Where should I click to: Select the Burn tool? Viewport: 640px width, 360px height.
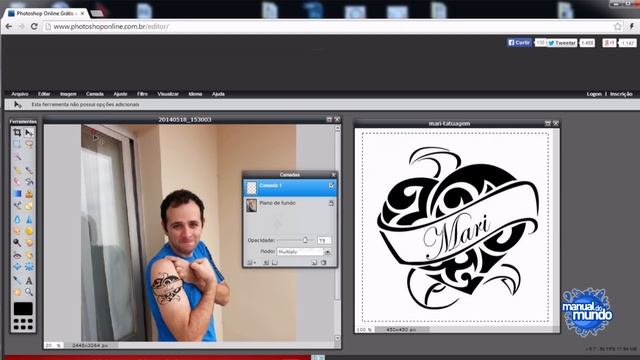pyautogui.click(x=29, y=242)
